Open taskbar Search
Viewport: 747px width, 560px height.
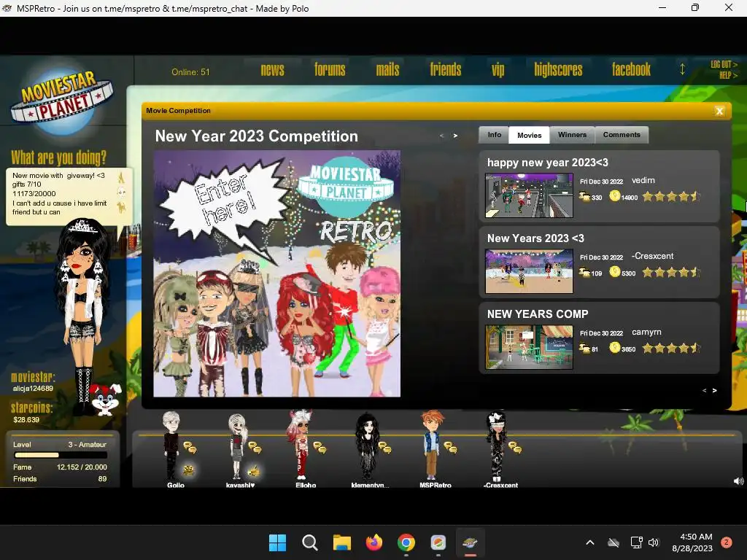(x=309, y=542)
